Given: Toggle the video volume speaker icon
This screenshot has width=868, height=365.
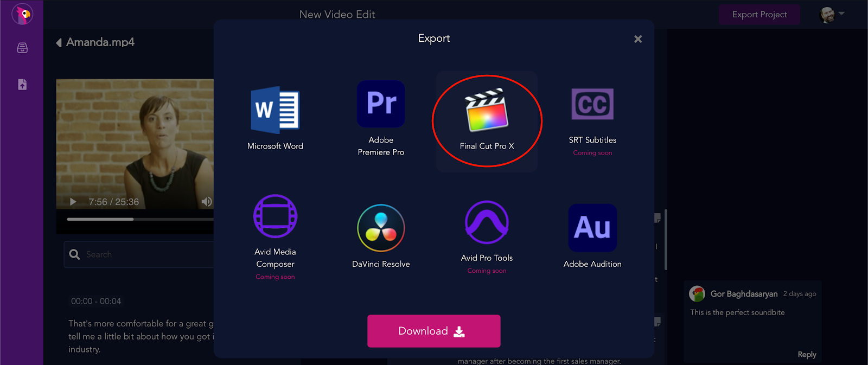Looking at the screenshot, I should pos(207,202).
